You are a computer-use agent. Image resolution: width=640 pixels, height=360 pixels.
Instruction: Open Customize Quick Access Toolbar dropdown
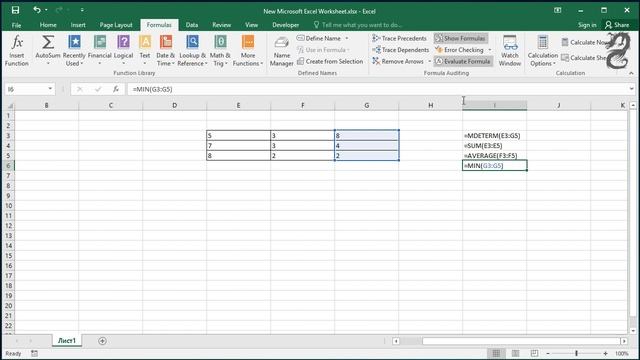tap(82, 10)
